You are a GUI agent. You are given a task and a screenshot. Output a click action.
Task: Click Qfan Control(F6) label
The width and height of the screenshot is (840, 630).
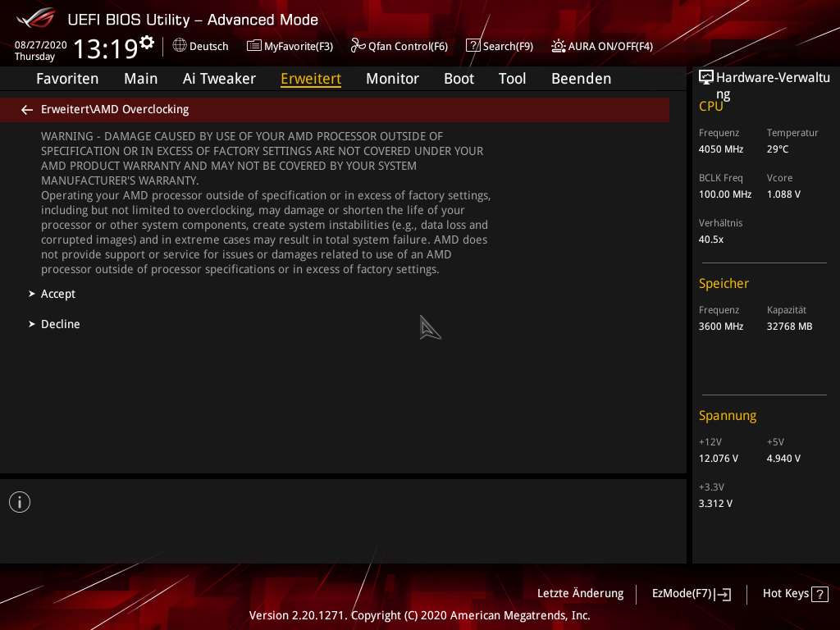(x=408, y=46)
